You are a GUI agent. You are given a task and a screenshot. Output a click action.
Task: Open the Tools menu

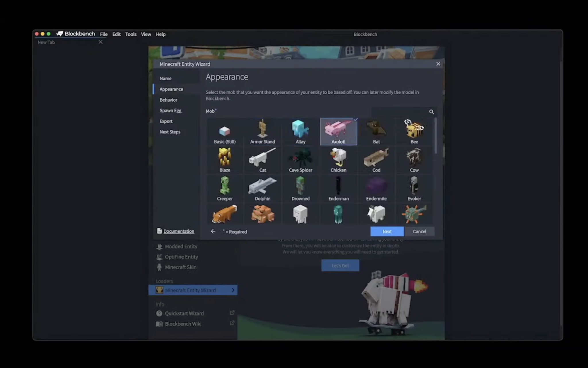tap(131, 34)
